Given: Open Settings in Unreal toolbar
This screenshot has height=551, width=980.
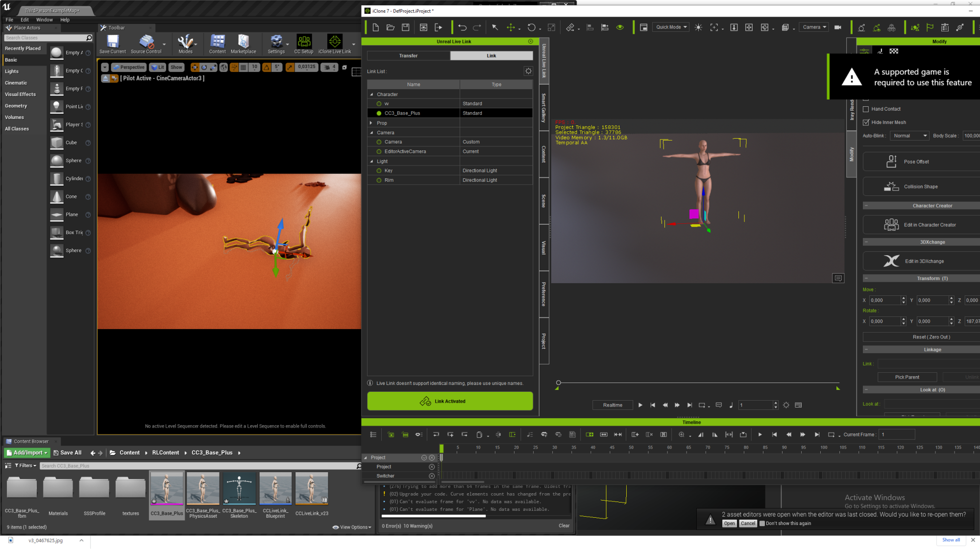Looking at the screenshot, I should point(276,44).
